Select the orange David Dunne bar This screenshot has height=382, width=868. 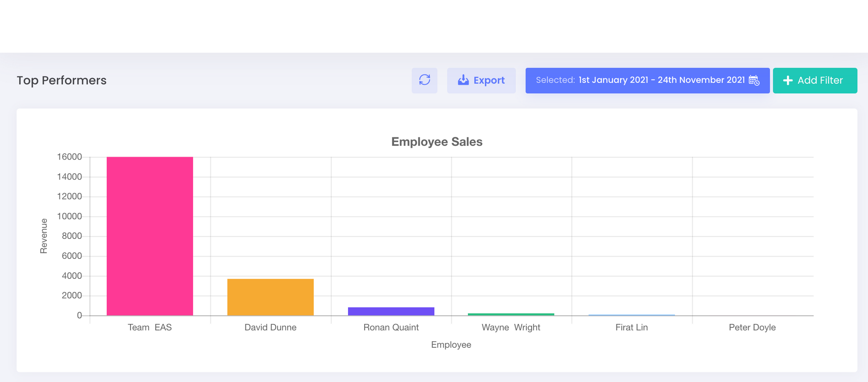tap(270, 297)
